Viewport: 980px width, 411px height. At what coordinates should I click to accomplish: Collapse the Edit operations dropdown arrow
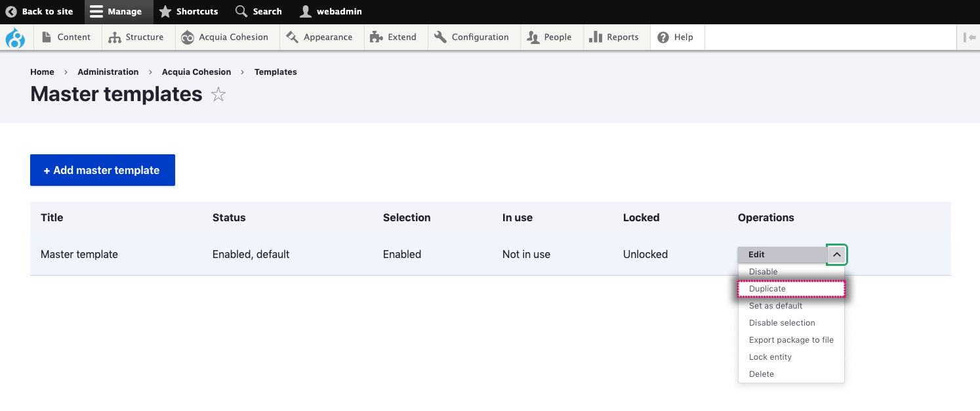point(837,255)
